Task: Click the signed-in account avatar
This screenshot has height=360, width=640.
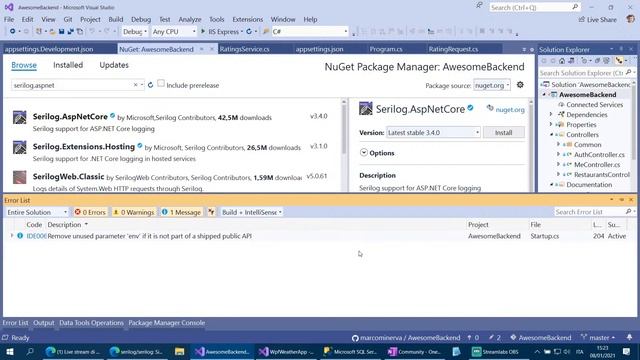Action: click(x=631, y=19)
